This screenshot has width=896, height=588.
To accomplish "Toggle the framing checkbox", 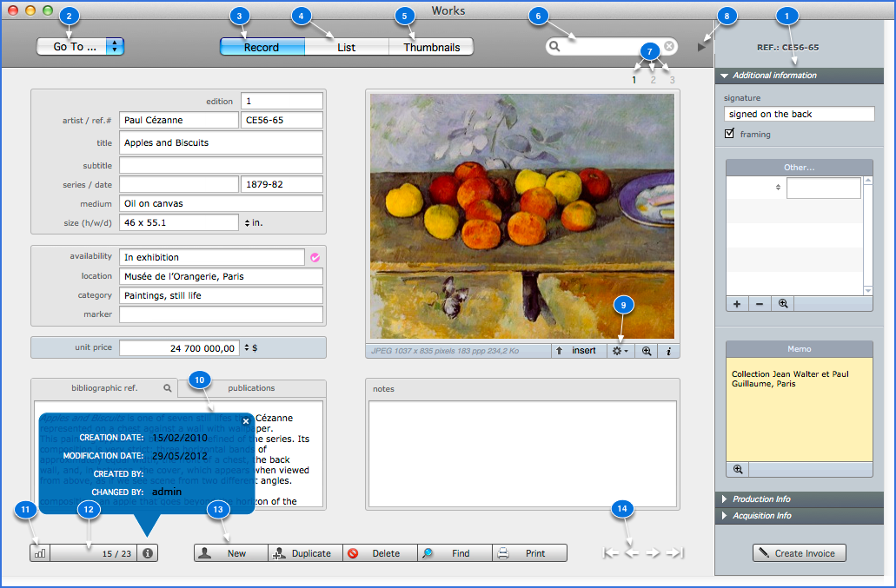I will pos(730,134).
